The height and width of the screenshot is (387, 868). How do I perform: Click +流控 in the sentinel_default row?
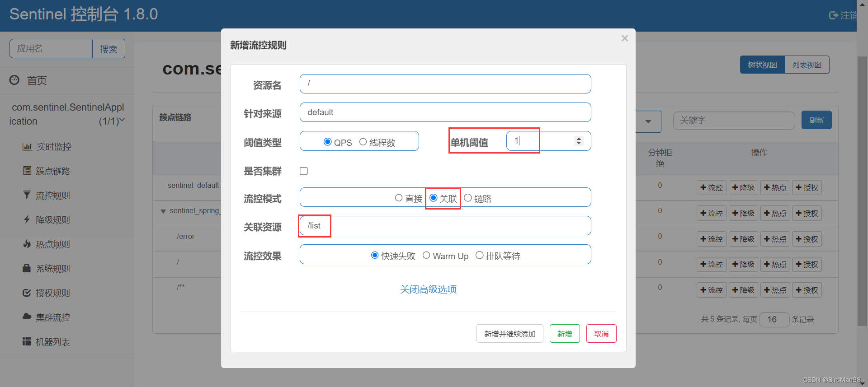coord(711,187)
